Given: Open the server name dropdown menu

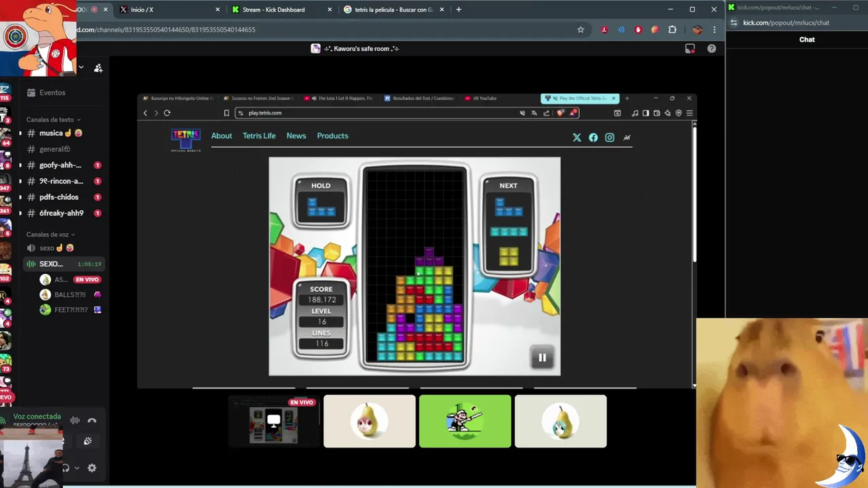Looking at the screenshot, I should tap(81, 68).
